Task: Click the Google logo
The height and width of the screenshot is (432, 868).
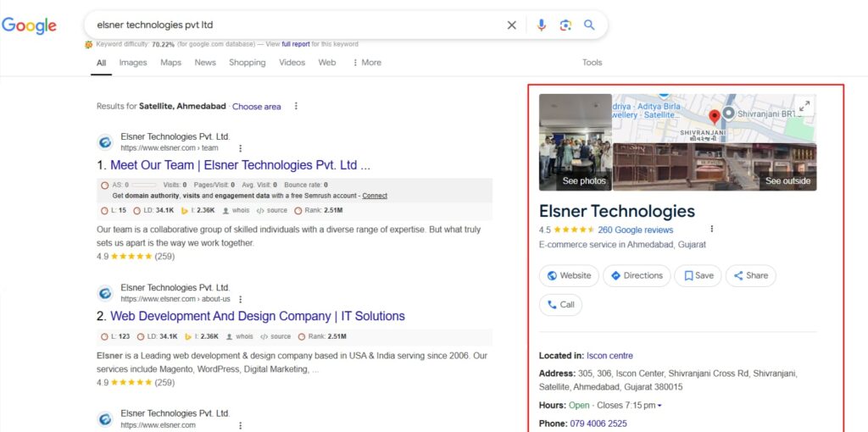Action: pos(29,25)
